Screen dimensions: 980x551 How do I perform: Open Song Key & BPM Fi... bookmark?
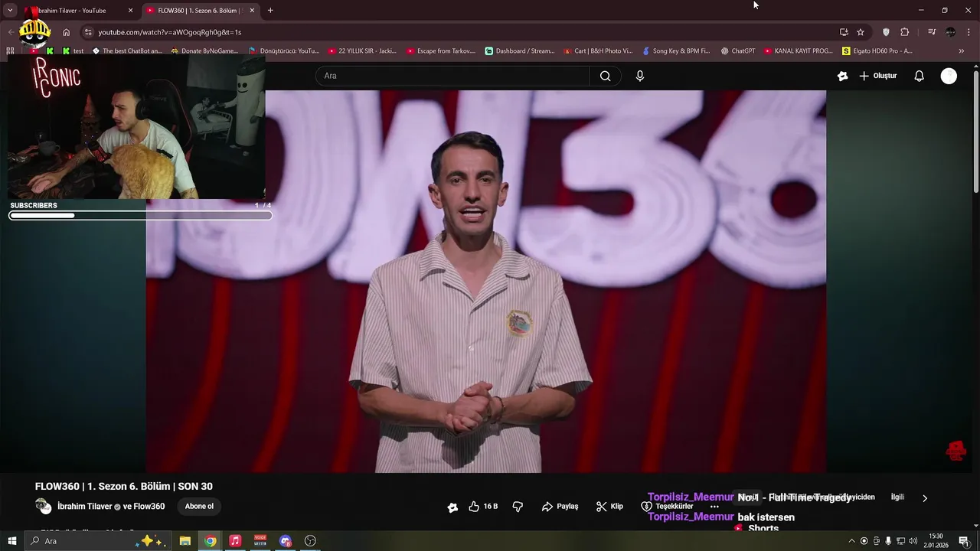point(676,51)
